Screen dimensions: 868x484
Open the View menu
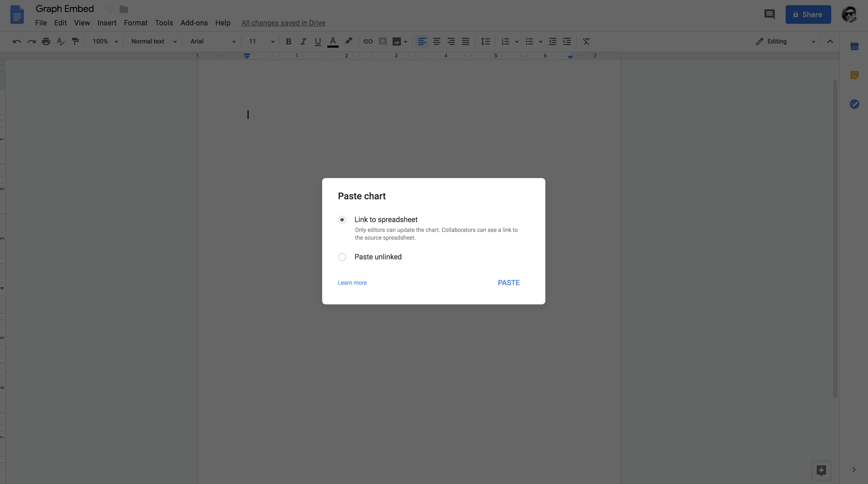click(82, 23)
